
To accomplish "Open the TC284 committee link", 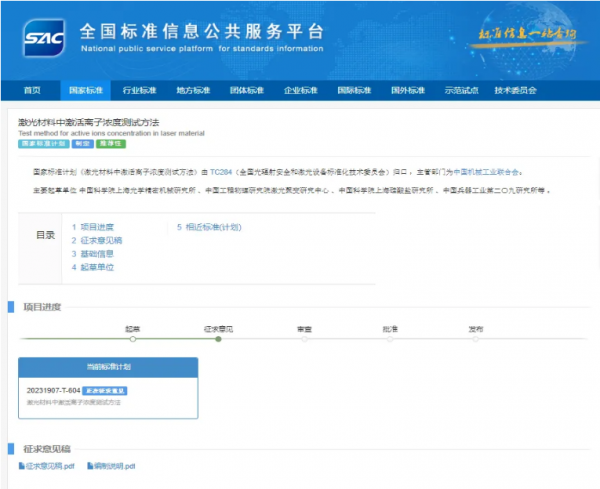I will [x=220, y=171].
